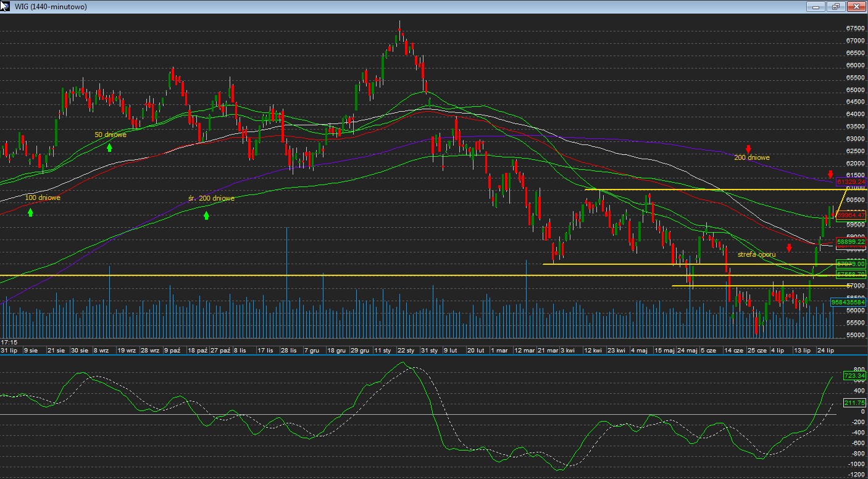Restore down the WIG chart window
Image resolution: width=868 pixels, height=479 pixels.
coord(836,7)
